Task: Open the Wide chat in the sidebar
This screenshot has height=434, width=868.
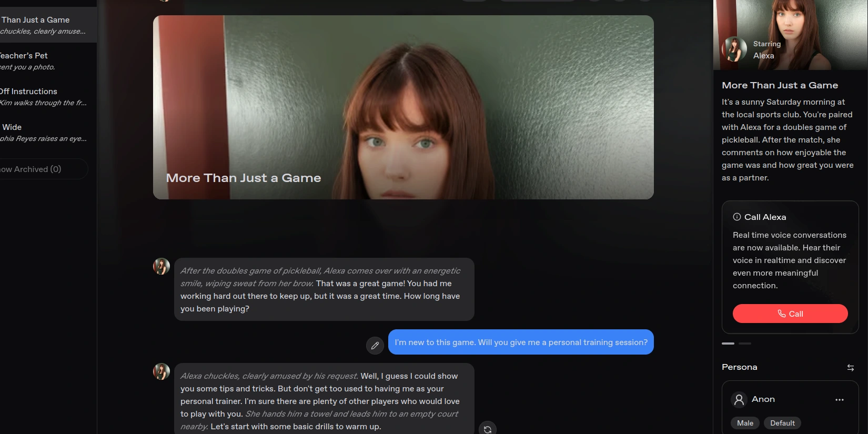Action: click(42, 133)
